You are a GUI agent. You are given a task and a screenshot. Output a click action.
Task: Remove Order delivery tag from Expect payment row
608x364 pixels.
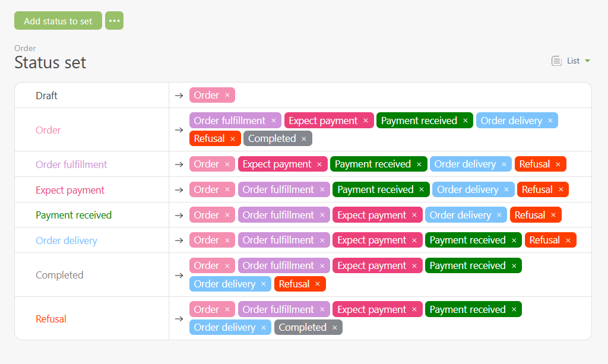pyautogui.click(x=506, y=189)
